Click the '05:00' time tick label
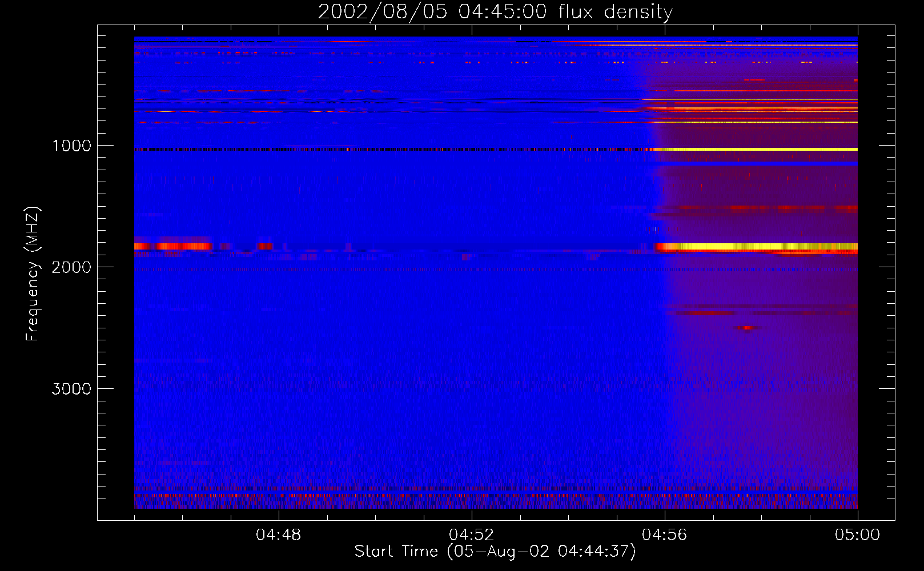924x571 pixels. point(858,535)
